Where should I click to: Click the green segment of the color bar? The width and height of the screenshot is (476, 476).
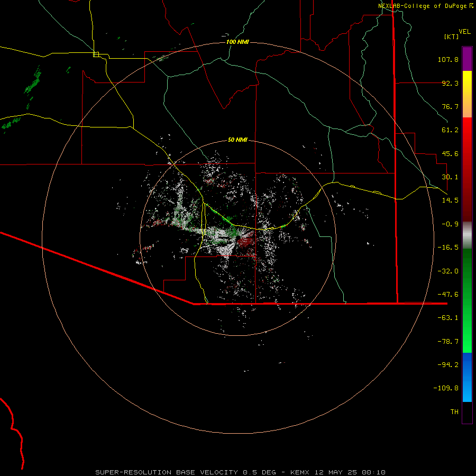467,300
